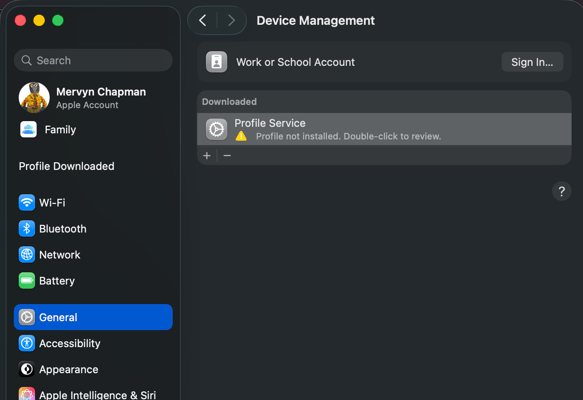Select the Network label in sidebar
Screen dimensions: 583x400
pos(59,255)
